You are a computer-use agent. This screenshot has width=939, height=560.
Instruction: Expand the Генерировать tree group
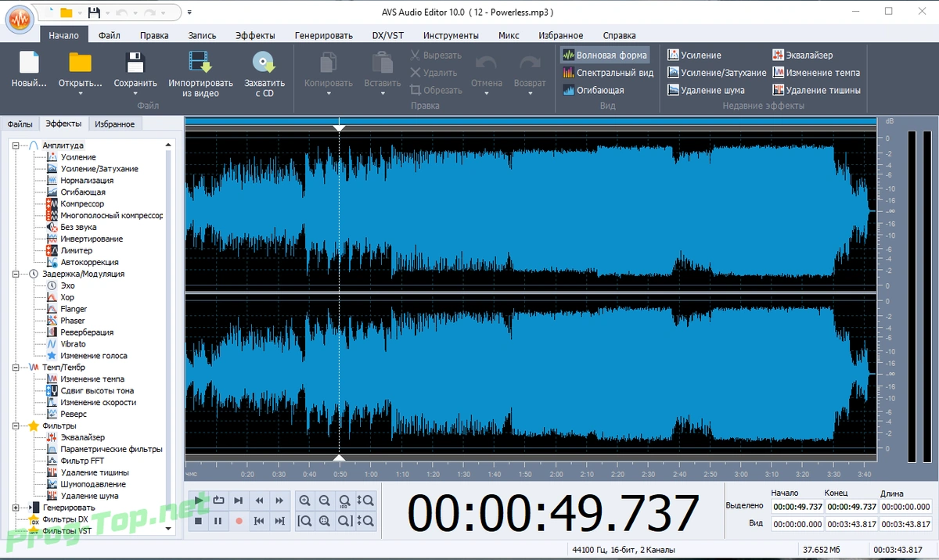pos(16,508)
